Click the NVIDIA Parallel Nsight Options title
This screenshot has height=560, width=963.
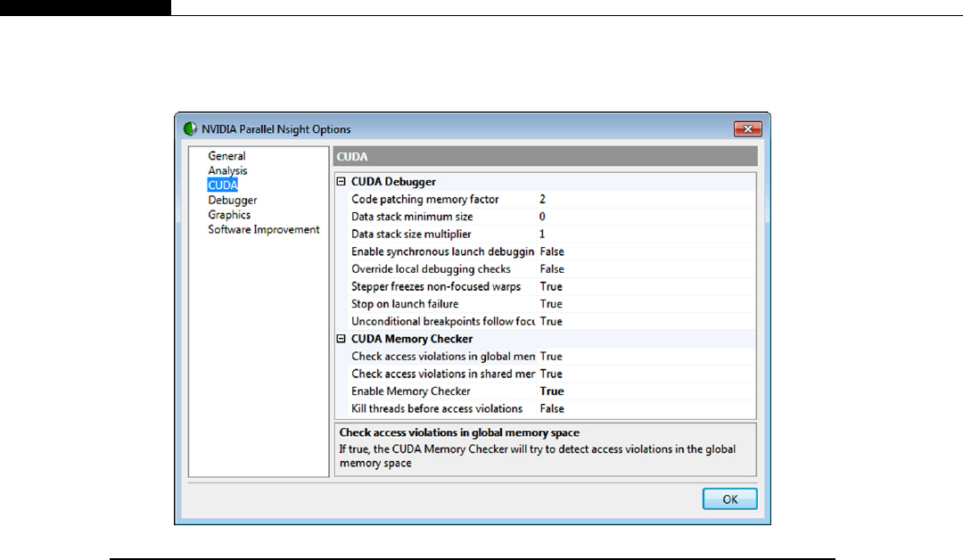276,129
